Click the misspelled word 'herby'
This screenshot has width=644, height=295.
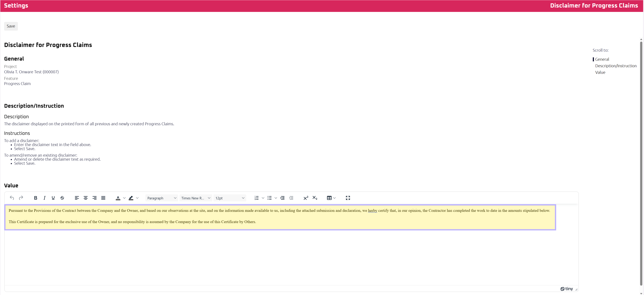372,211
